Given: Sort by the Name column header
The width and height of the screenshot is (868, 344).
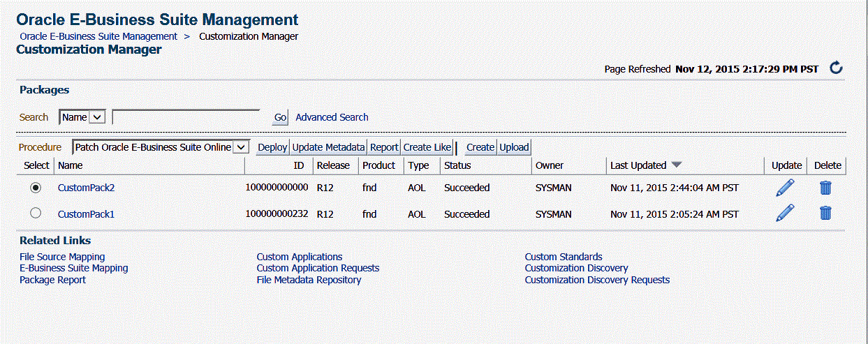Looking at the screenshot, I should 70,165.
